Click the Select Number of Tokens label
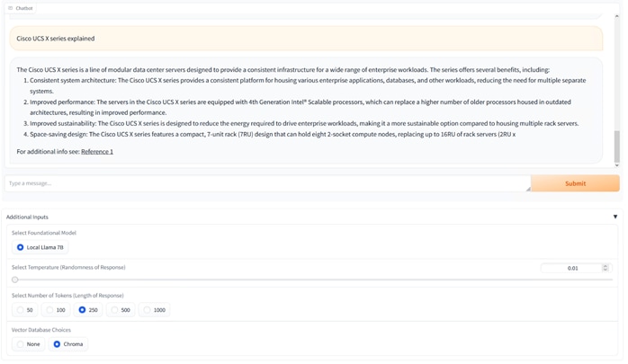The image size is (628, 364). [67, 296]
